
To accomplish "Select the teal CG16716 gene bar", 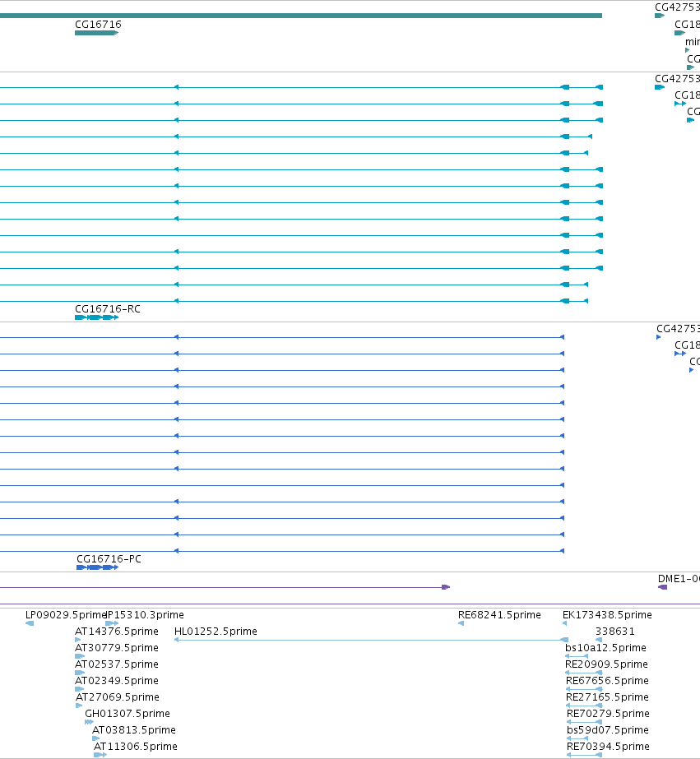I will tap(96, 33).
